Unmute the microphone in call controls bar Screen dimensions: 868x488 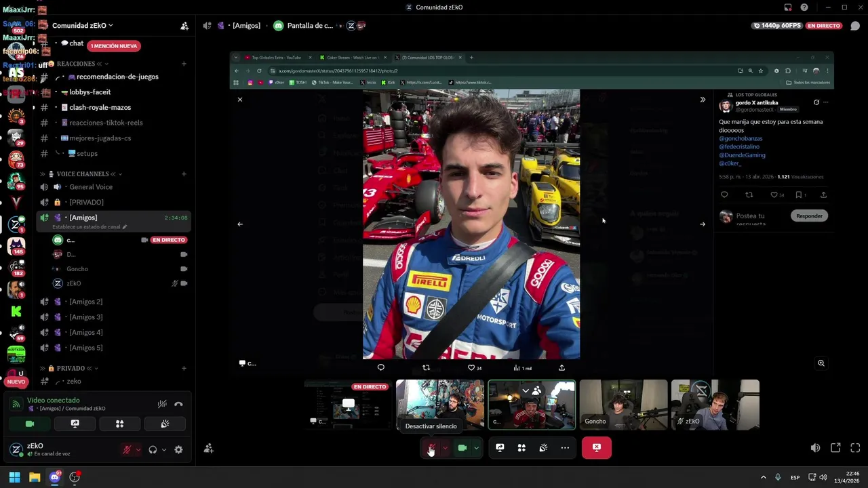tap(431, 447)
